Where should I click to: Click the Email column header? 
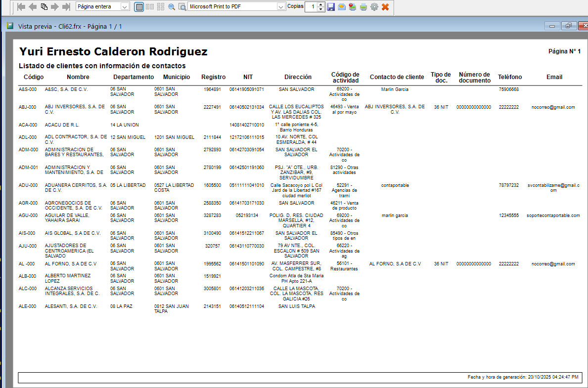coord(554,77)
